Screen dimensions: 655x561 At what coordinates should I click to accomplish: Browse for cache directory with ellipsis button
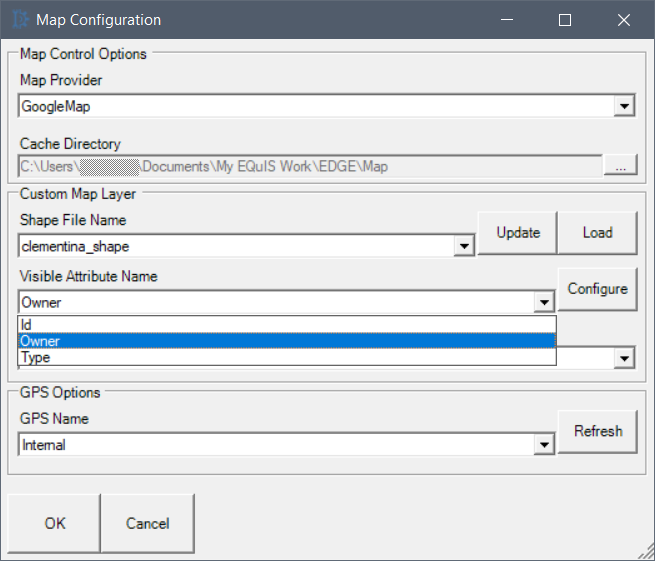pyautogui.click(x=620, y=167)
